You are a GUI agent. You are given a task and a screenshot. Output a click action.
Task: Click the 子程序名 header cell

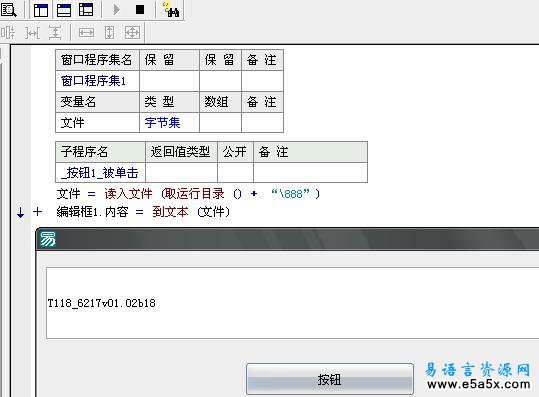[100, 152]
